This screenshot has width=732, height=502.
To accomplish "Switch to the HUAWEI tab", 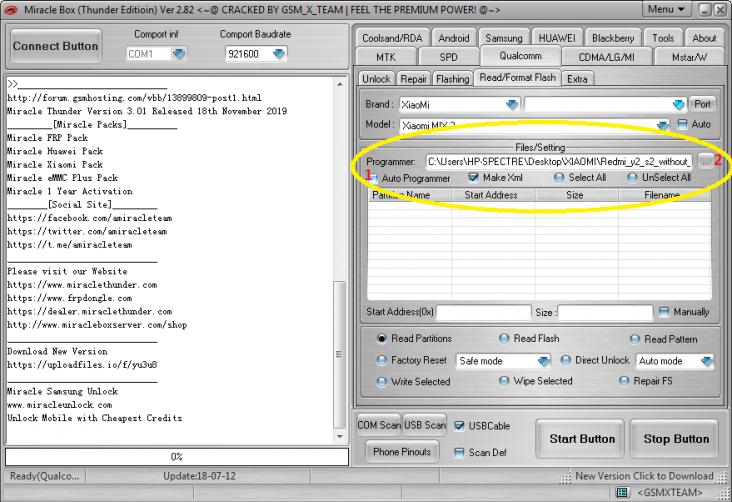I will [x=557, y=38].
